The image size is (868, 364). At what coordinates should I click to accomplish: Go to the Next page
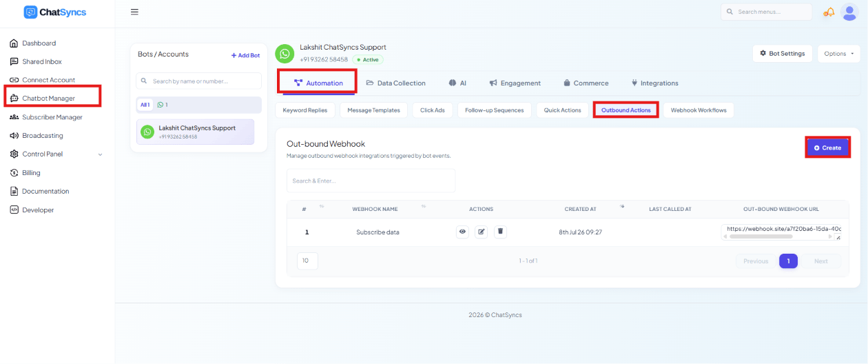(821, 261)
